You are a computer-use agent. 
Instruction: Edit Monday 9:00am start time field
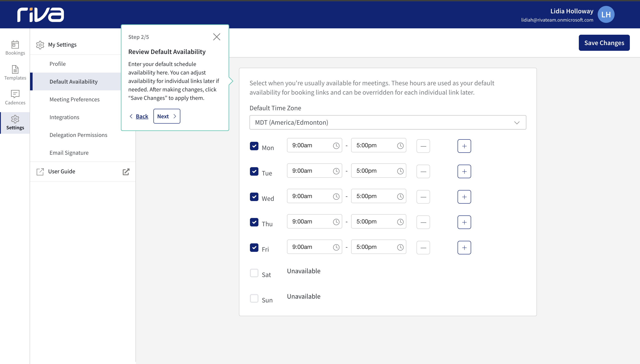(x=314, y=145)
